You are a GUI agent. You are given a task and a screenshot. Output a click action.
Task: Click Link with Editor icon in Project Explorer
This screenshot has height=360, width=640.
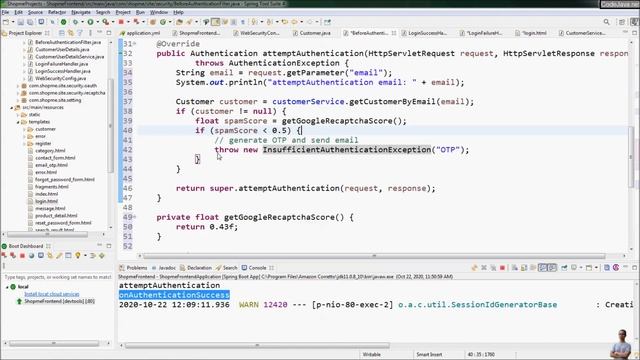coord(71,33)
